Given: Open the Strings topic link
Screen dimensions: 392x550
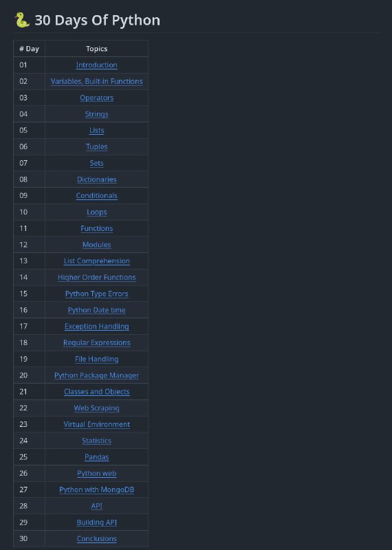Looking at the screenshot, I should (x=96, y=114).
